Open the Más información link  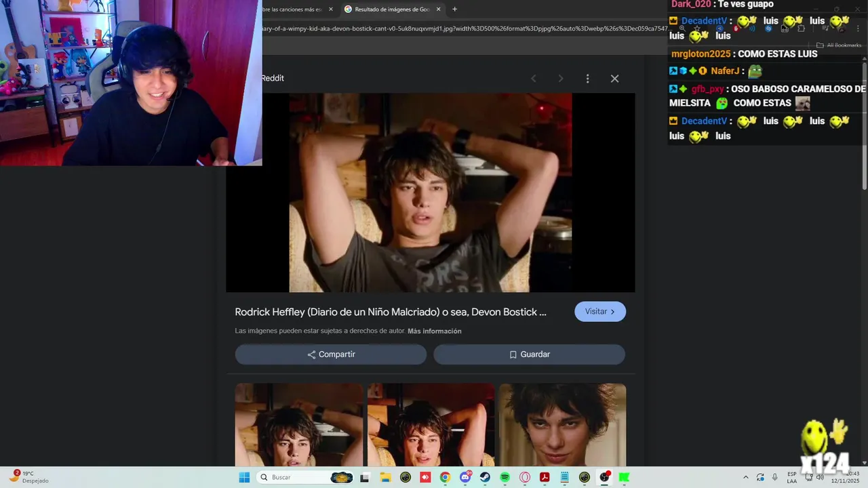pyautogui.click(x=434, y=331)
